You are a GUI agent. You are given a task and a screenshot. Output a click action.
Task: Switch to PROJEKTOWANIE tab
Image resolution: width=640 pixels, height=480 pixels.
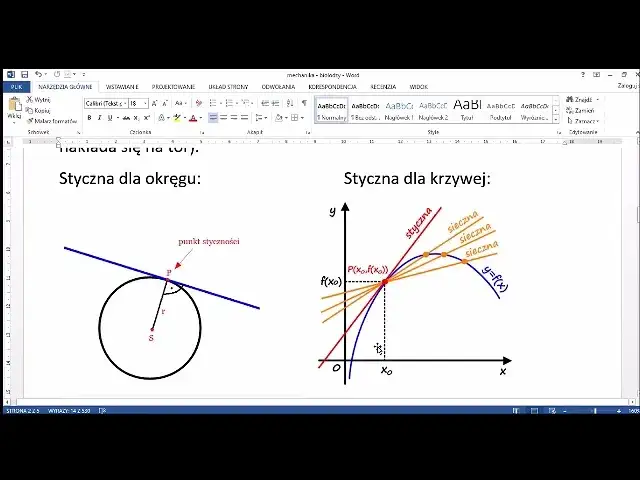tap(173, 87)
